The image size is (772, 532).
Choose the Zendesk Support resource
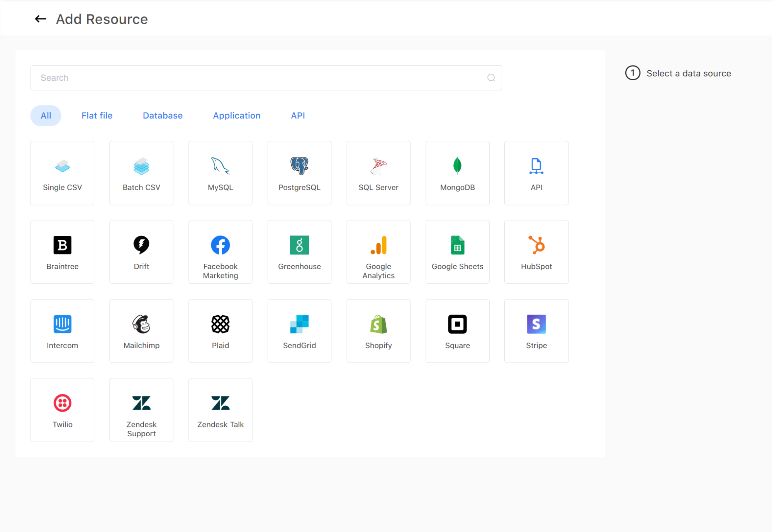tap(141, 410)
